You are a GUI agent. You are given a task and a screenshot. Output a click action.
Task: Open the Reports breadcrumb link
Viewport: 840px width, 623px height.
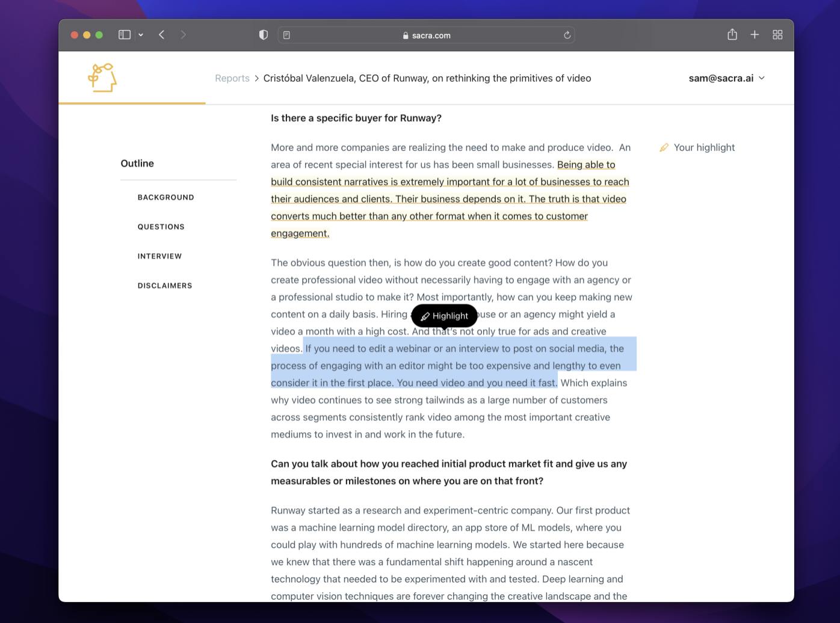tap(232, 78)
